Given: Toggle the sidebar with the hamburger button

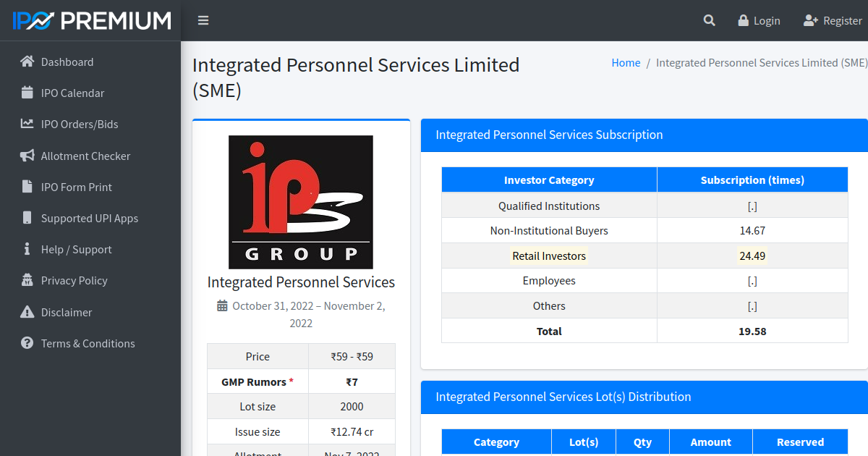Looking at the screenshot, I should click(x=203, y=20).
